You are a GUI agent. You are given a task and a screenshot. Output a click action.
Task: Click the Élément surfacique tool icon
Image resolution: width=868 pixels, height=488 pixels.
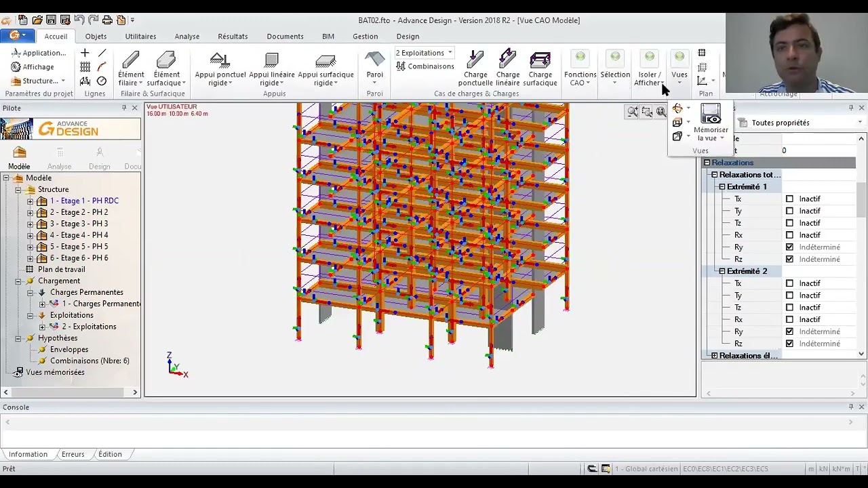pyautogui.click(x=166, y=60)
